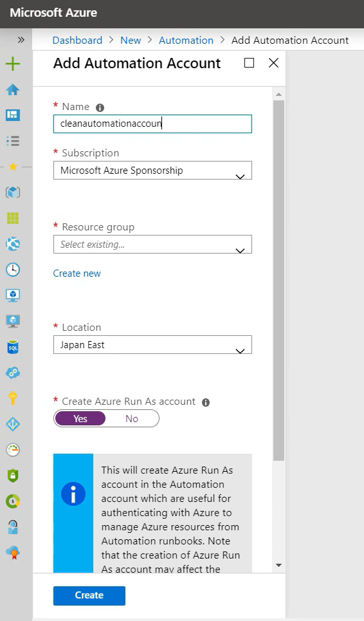Open Advisor cloud ribbon icon
The height and width of the screenshot is (621, 364).
(13, 553)
